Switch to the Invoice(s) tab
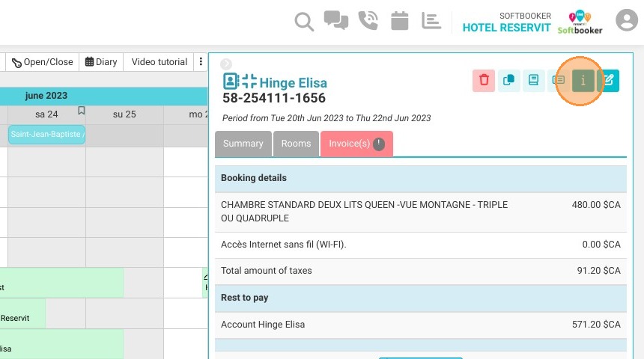 click(356, 144)
